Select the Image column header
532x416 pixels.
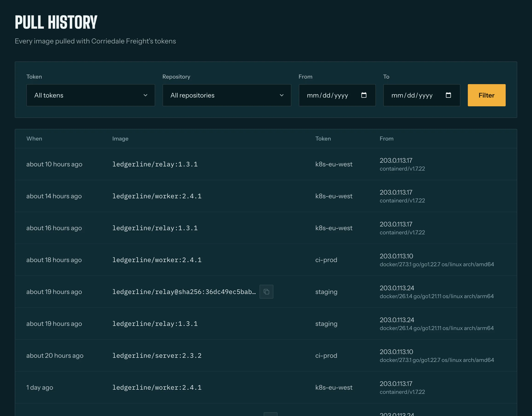[x=120, y=138]
